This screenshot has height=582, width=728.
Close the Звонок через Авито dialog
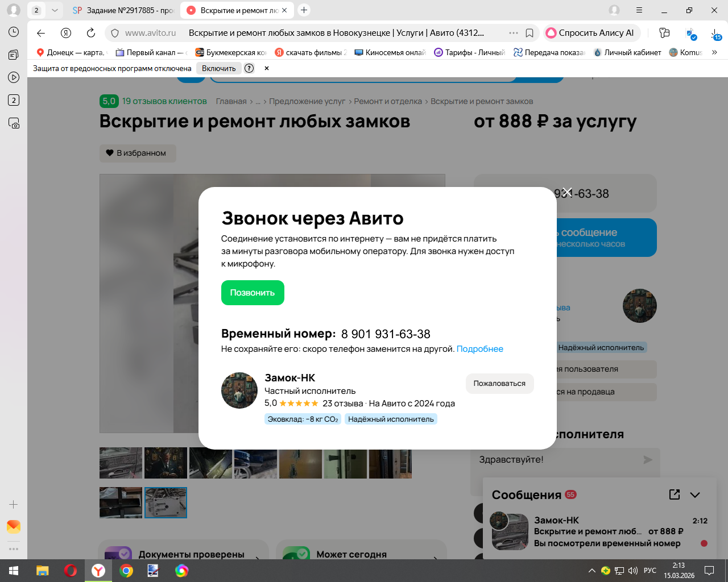[x=567, y=192]
